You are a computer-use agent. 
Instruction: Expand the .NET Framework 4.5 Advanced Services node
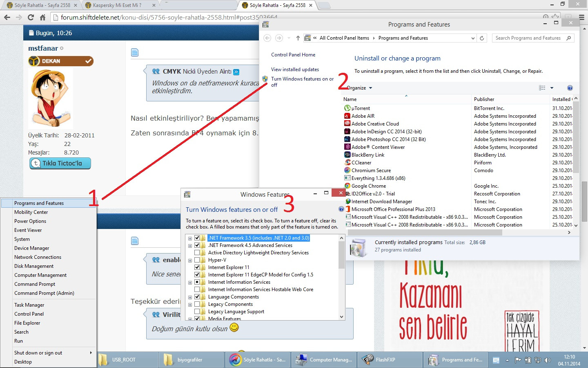click(190, 245)
